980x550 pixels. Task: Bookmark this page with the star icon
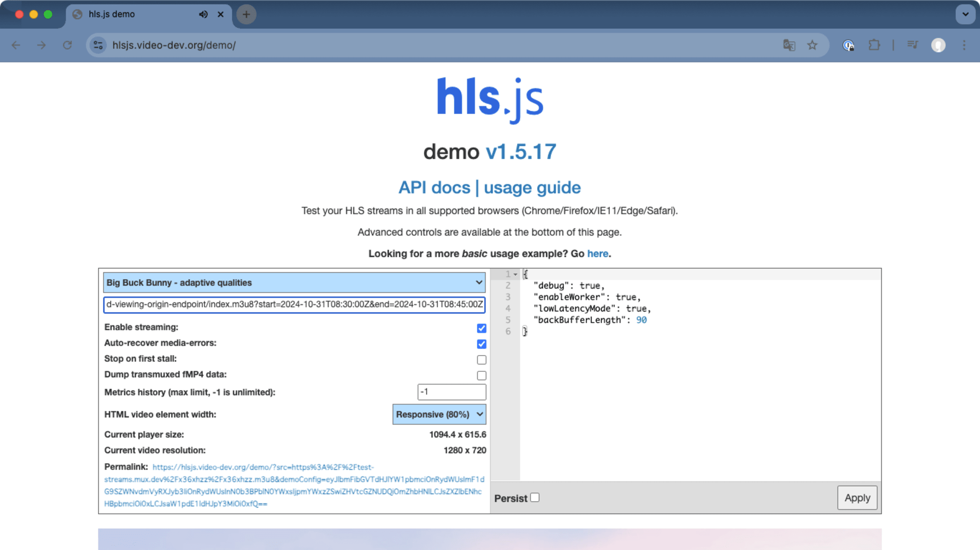point(812,45)
